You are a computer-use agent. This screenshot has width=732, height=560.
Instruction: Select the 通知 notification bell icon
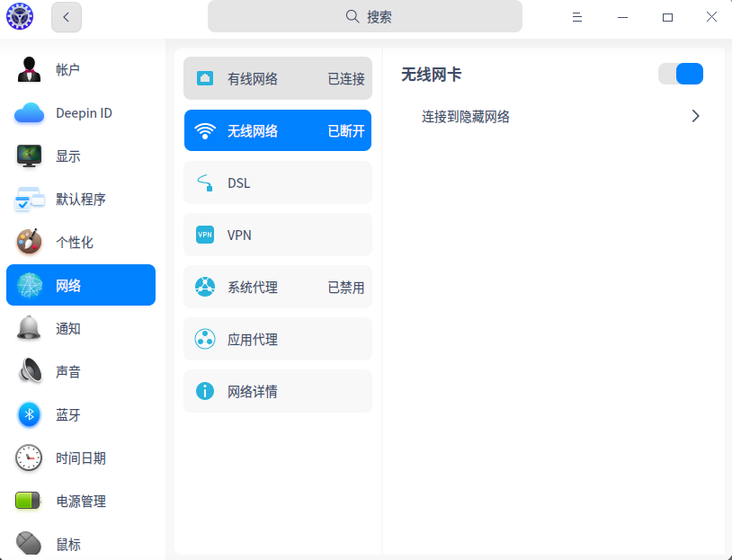coord(29,329)
